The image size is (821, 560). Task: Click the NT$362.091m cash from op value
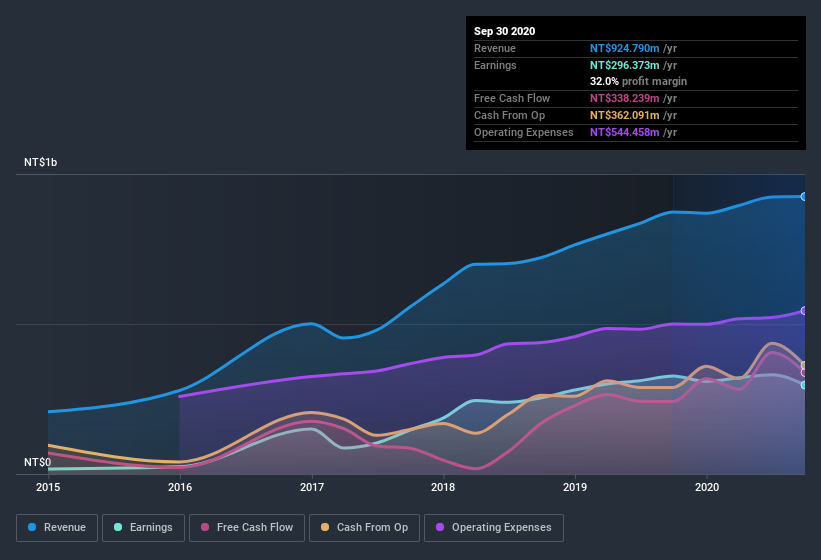[625, 115]
